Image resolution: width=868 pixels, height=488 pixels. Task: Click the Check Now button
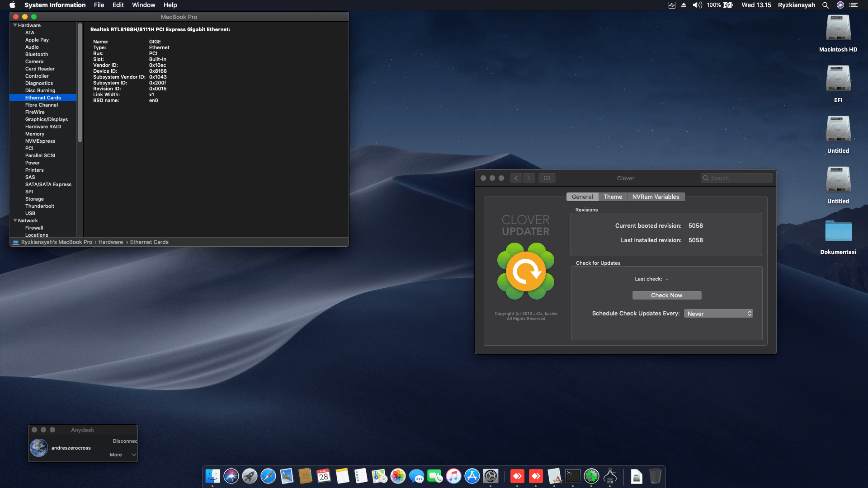pos(666,295)
